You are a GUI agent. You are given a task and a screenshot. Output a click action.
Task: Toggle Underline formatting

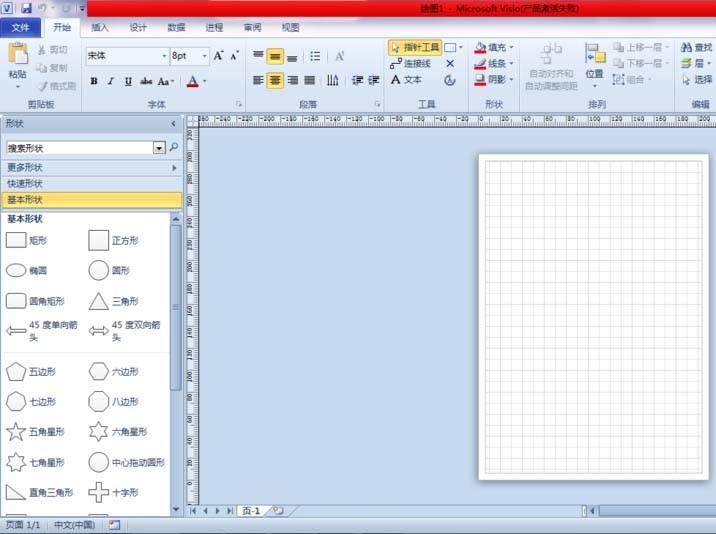pos(128,81)
